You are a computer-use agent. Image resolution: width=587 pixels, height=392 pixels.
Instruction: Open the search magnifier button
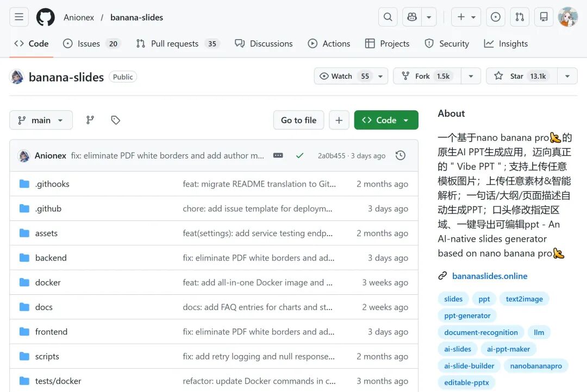[x=388, y=17]
